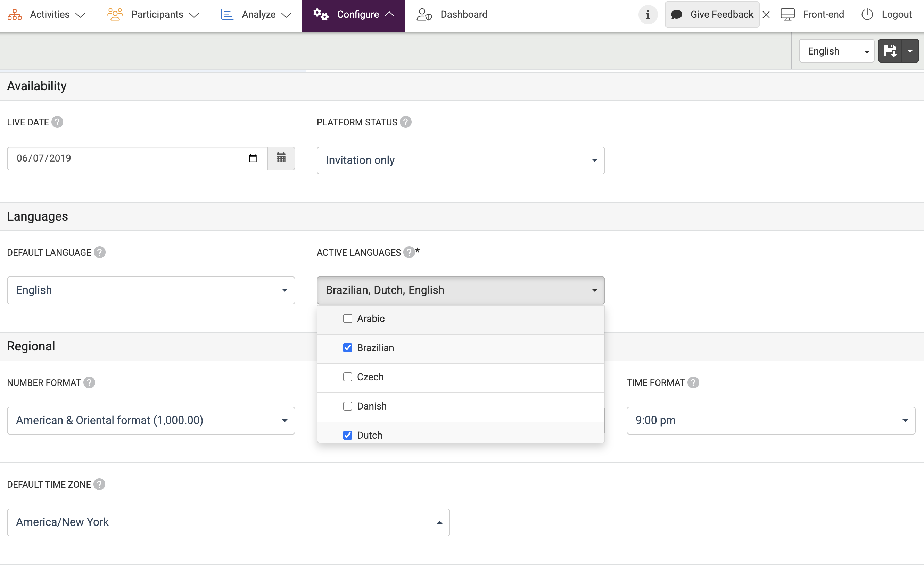Check the Arabic language checkbox
The width and height of the screenshot is (924, 587).
pos(347,319)
